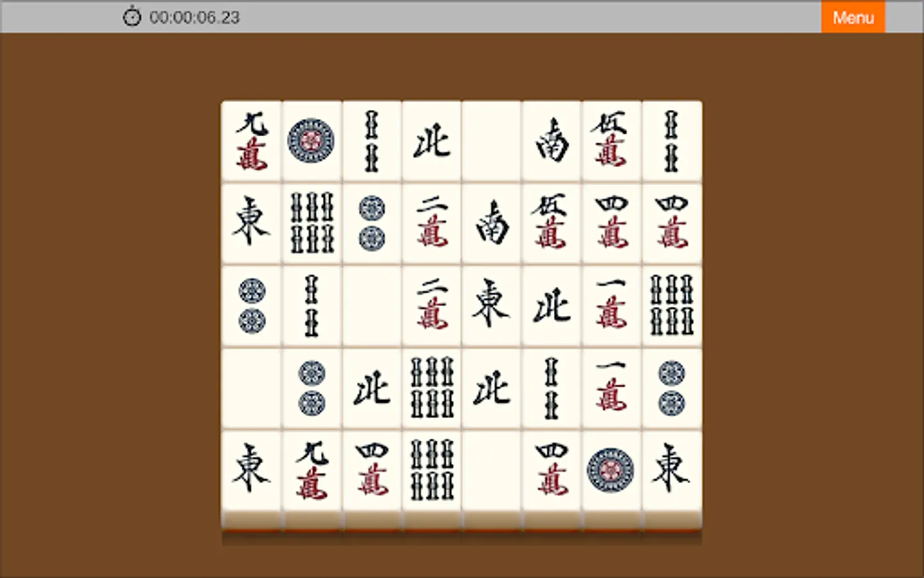Choose the South wind tile in the top row
The image size is (924, 578).
[551, 141]
